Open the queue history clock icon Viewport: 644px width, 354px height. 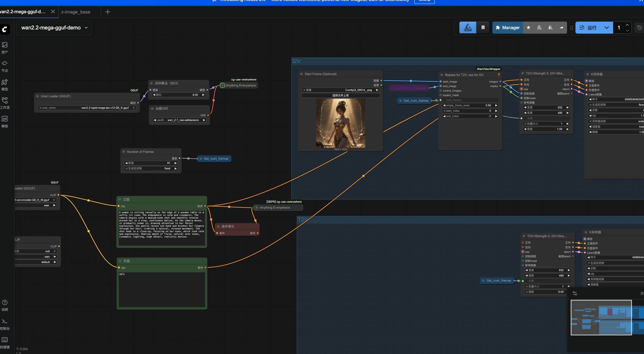[x=639, y=28]
